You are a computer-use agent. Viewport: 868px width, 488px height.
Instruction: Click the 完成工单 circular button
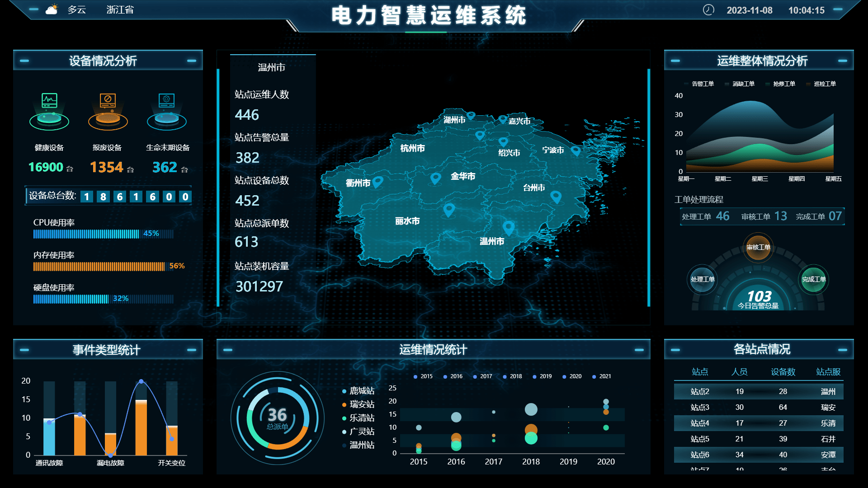[x=814, y=279]
